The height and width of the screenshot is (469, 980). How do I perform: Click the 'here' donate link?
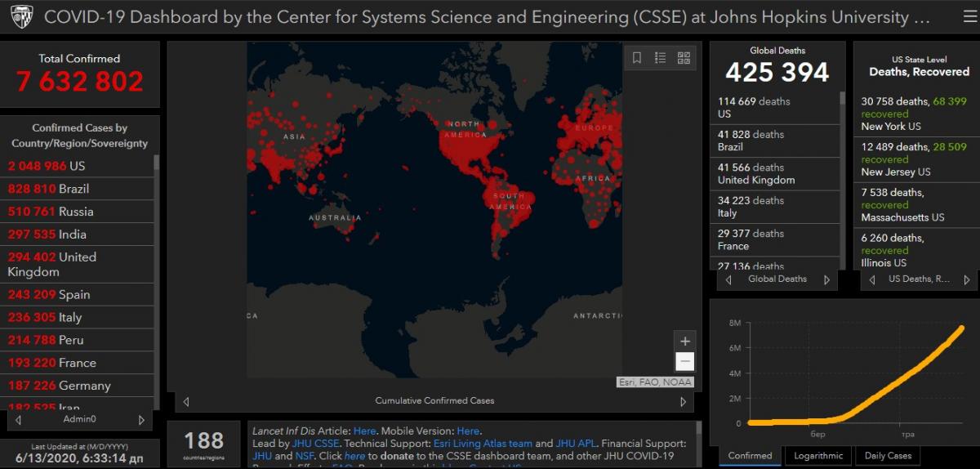point(354,456)
